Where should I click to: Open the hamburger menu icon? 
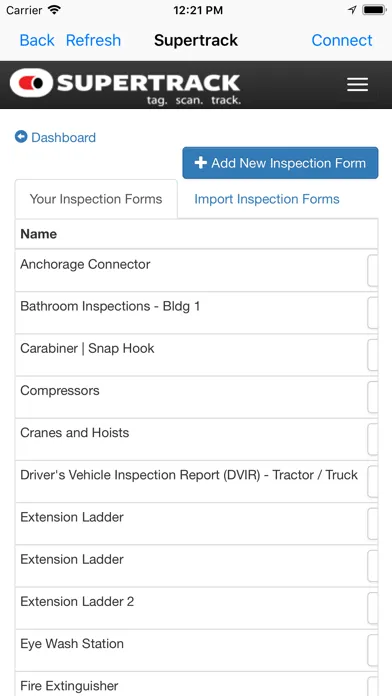pos(357,84)
